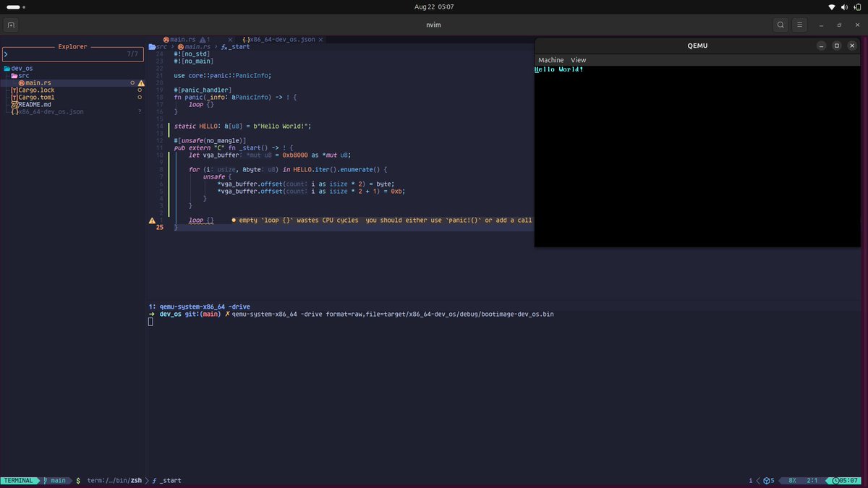Click the 'dev_os git:(main)' shell prompt
The height and width of the screenshot is (488, 868).
(x=190, y=314)
